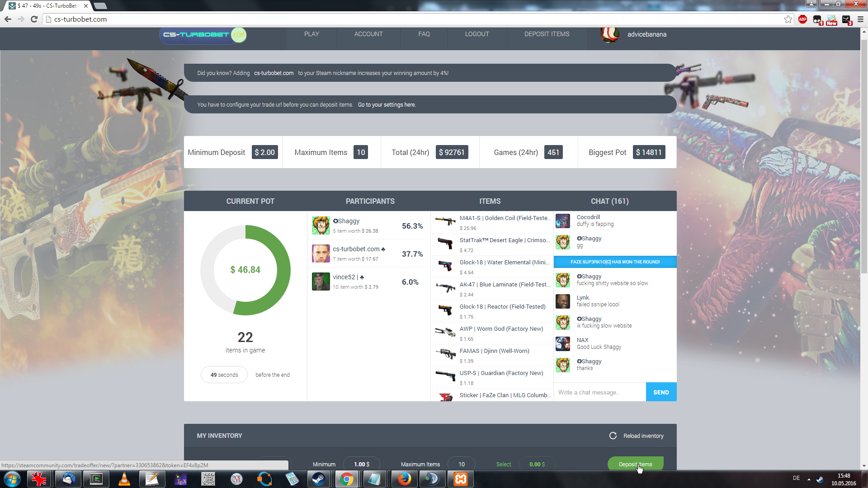Click the Chrome bookmark star icon

[788, 19]
